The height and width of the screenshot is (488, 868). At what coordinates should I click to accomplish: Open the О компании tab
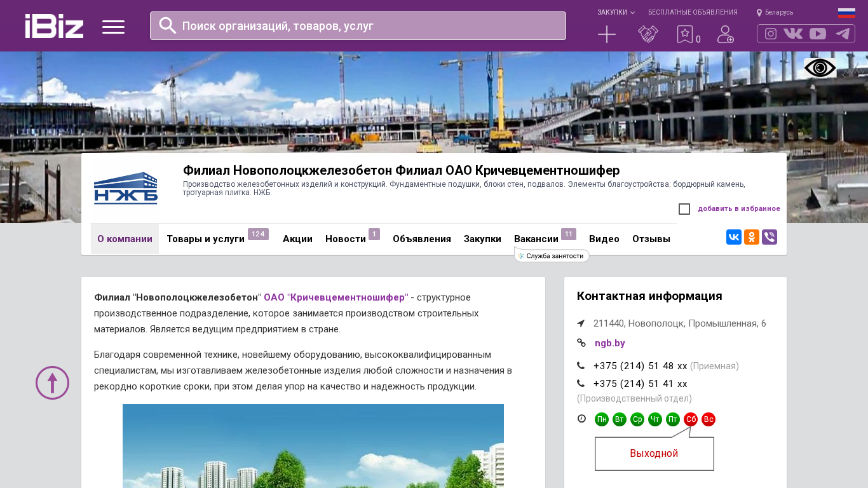(125, 239)
